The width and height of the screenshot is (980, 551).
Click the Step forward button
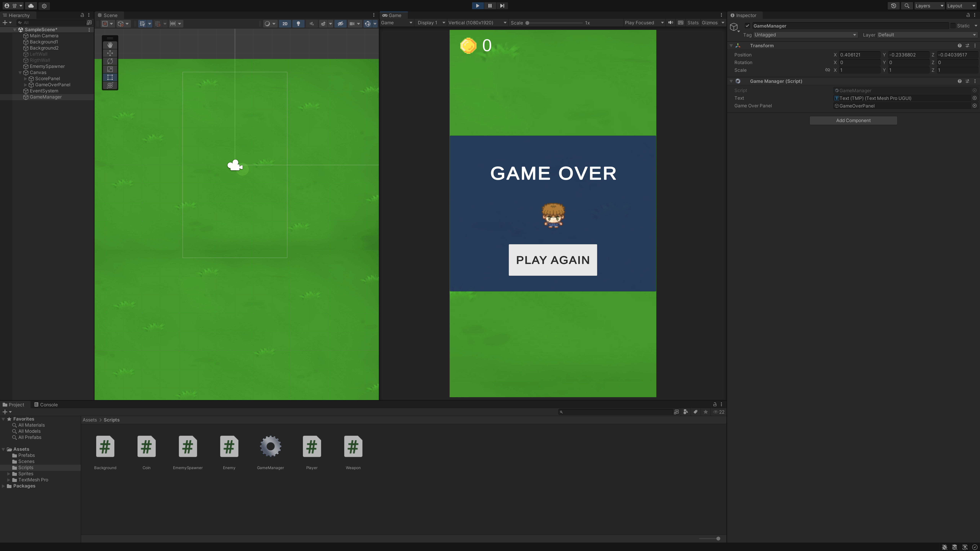[502, 6]
